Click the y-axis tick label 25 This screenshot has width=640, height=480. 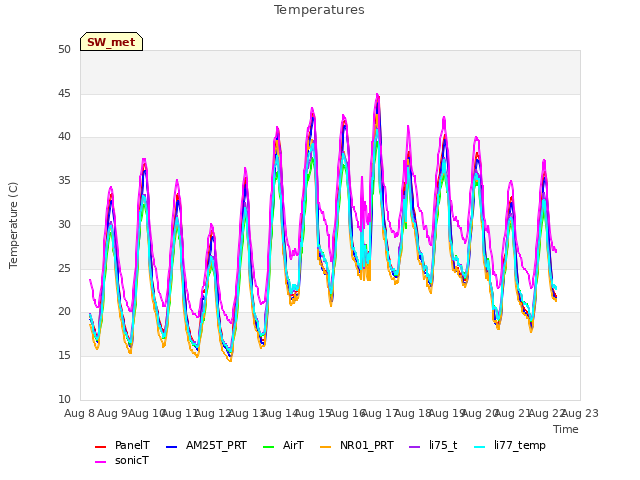click(64, 268)
